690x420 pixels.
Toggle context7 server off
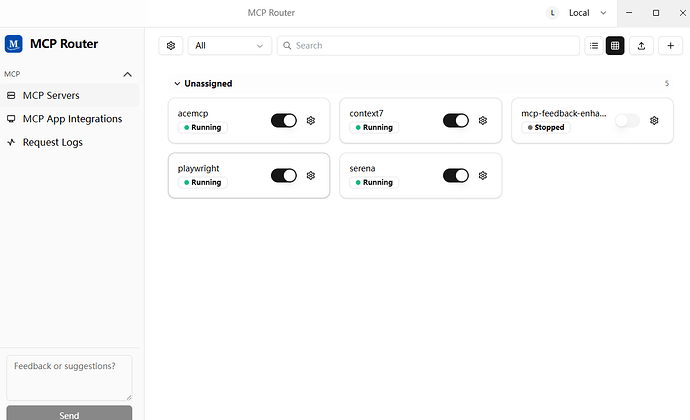pos(455,120)
